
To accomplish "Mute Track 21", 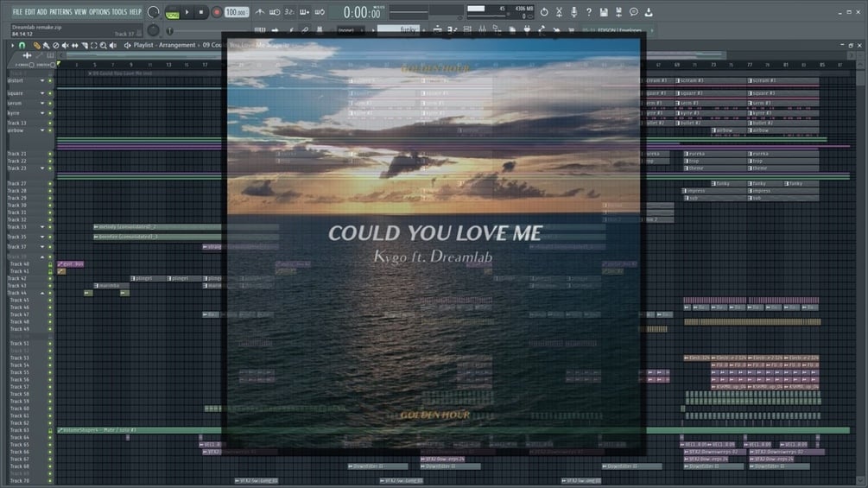I will point(50,154).
